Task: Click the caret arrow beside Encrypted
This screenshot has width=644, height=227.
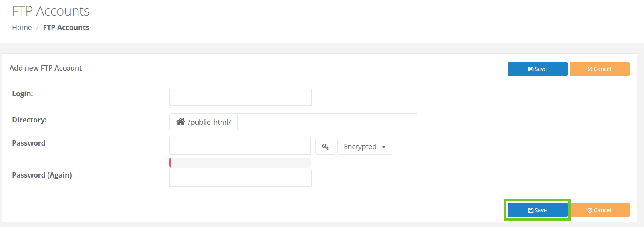Action: [384, 147]
